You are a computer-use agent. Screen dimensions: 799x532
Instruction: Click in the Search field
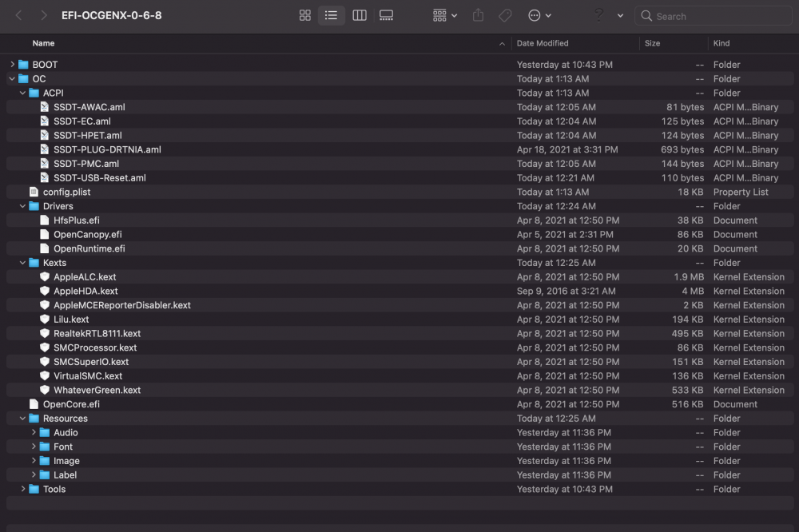tap(714, 16)
